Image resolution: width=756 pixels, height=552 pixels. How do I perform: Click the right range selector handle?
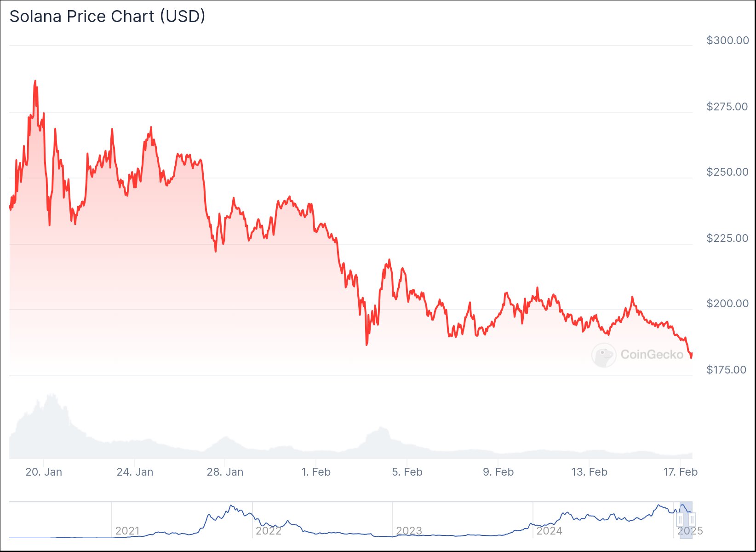click(x=692, y=520)
